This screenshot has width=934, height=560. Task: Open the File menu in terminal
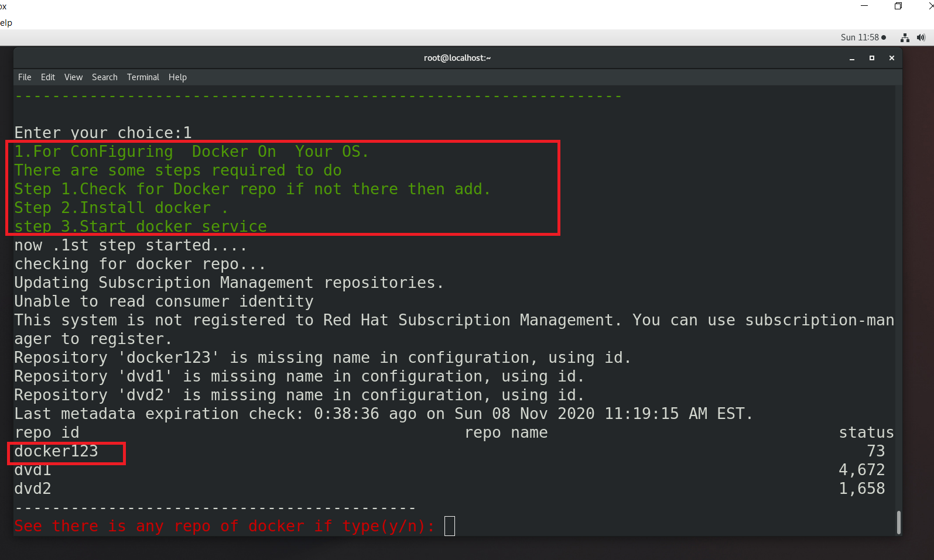pyautogui.click(x=25, y=77)
